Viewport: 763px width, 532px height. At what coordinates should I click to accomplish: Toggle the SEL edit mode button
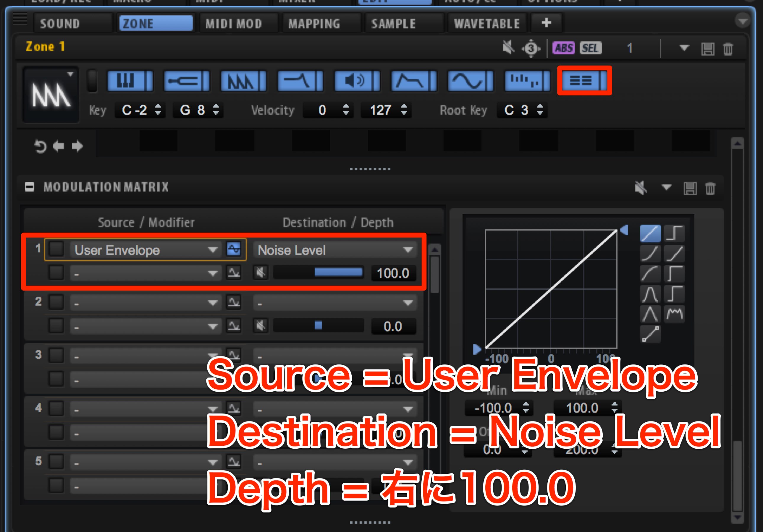(591, 48)
